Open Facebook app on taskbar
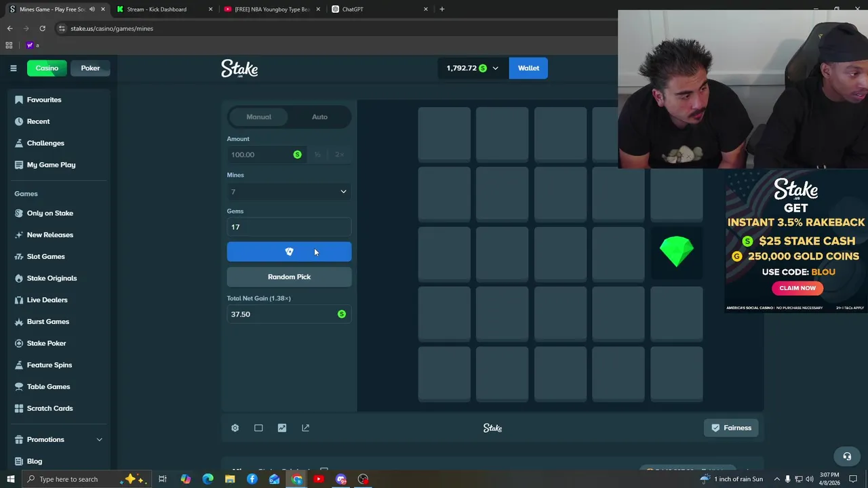Screen dimensions: 868x488 pyautogui.click(x=252, y=479)
